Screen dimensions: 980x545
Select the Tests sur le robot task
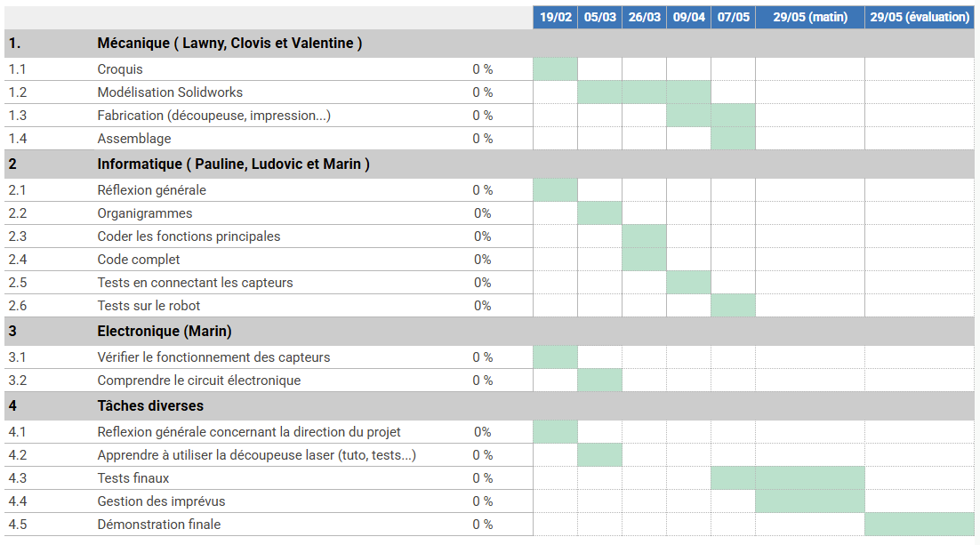click(149, 306)
